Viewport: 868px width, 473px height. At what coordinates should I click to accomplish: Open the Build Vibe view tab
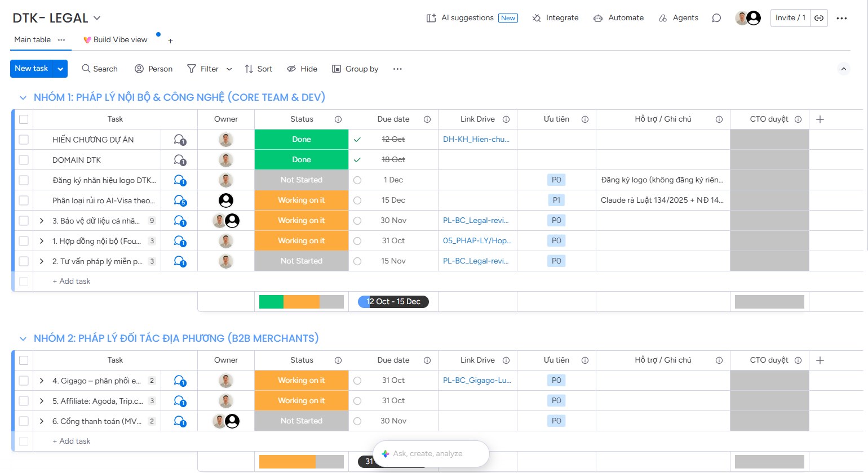[x=116, y=40]
